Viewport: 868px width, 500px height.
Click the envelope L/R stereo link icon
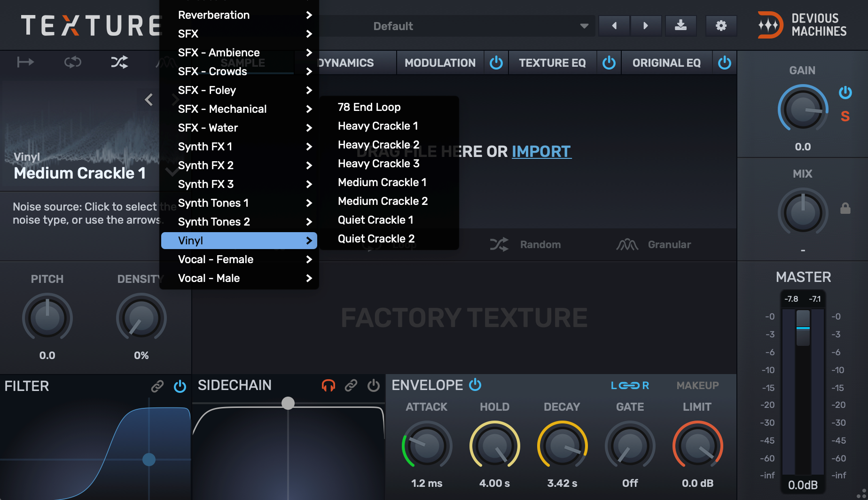pyautogui.click(x=630, y=386)
